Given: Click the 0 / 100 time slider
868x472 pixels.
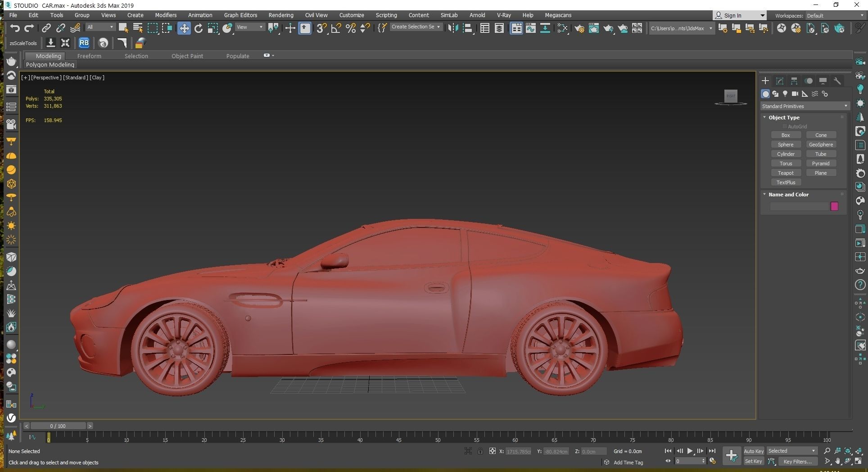Looking at the screenshot, I should click(58, 426).
